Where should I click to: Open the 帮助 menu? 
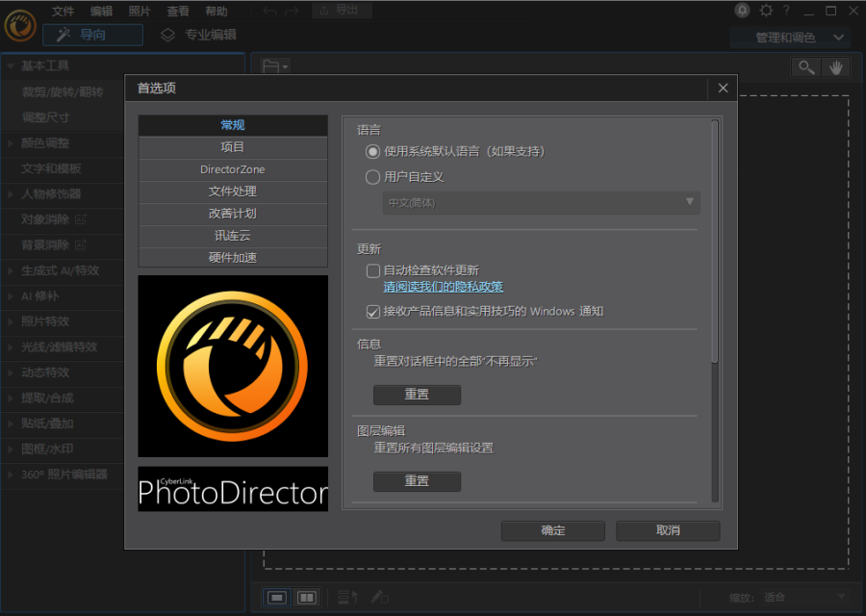point(216,11)
